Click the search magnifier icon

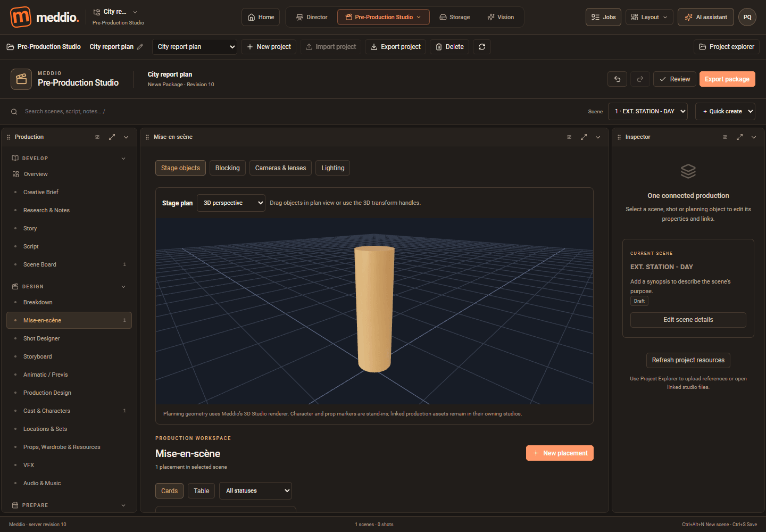(14, 112)
